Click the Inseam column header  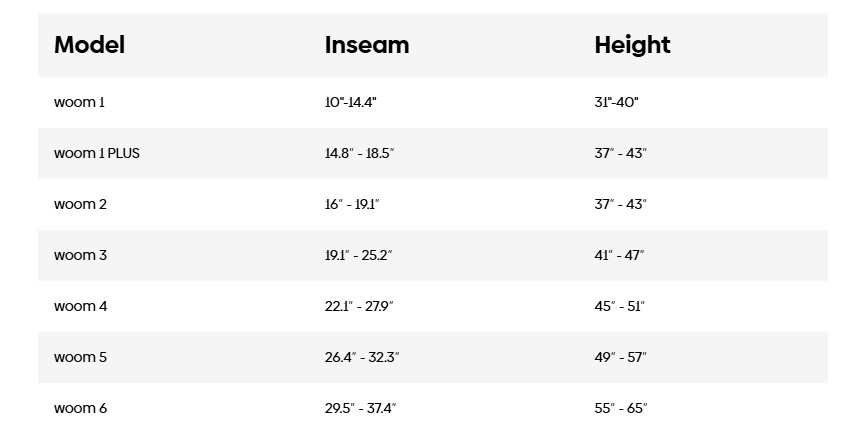(x=367, y=45)
